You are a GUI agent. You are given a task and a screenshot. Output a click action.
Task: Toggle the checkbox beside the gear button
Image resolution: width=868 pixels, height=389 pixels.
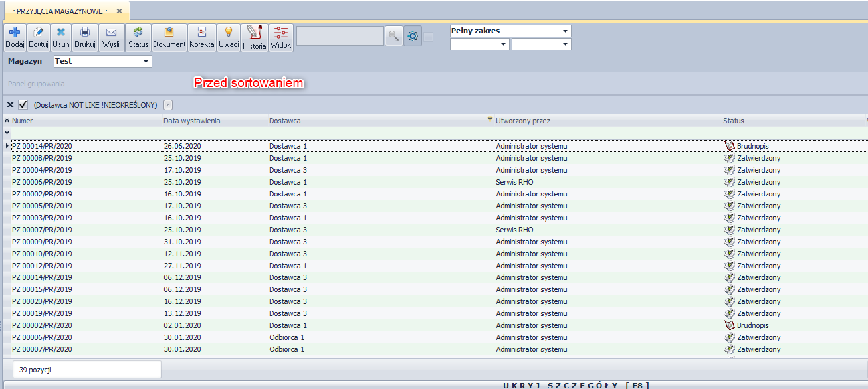point(429,37)
